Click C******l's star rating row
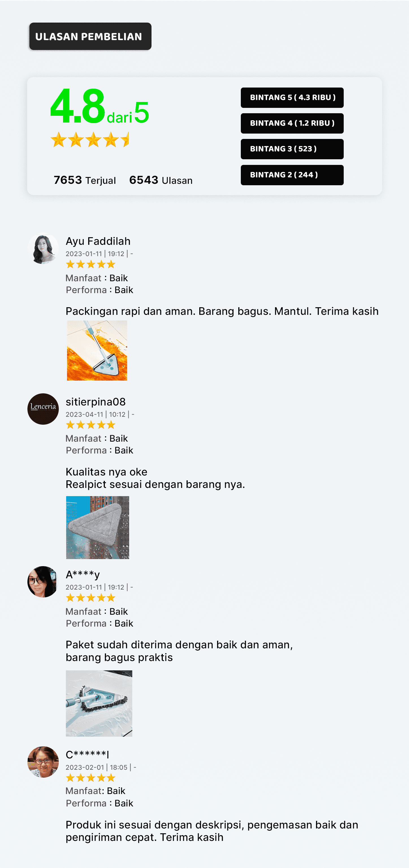Image resolution: width=409 pixels, height=868 pixels. [91, 778]
